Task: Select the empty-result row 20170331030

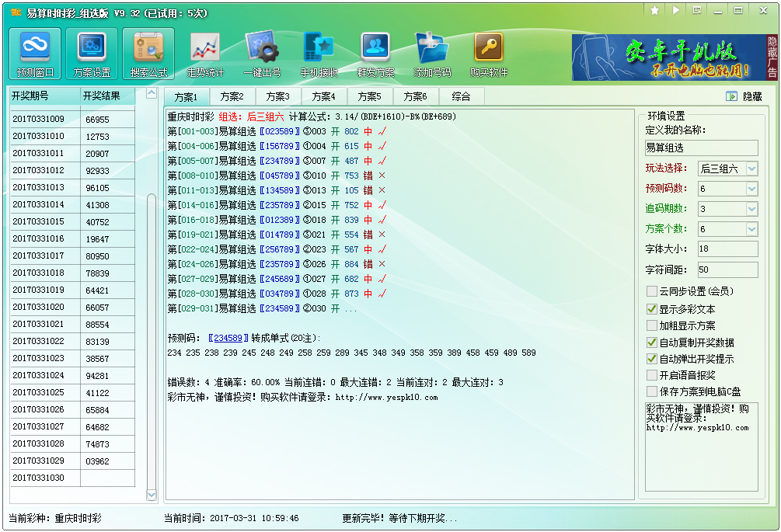Action: click(x=73, y=478)
